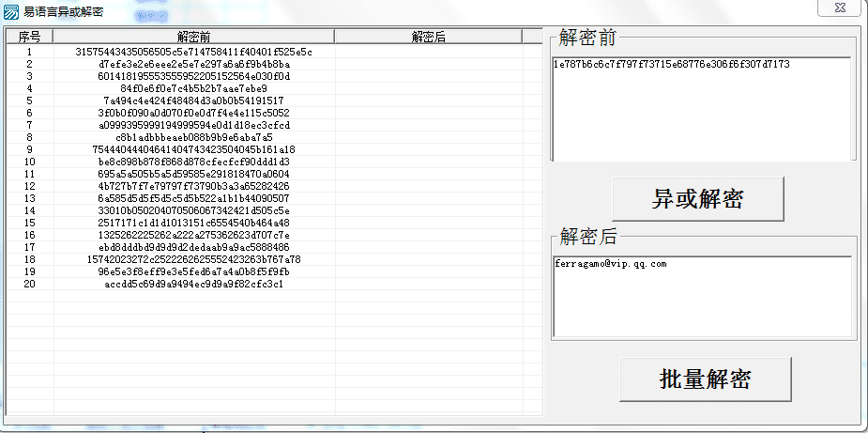Close the 易语言异或解密 window
Viewport: 868px width, 433px height.
(x=841, y=8)
